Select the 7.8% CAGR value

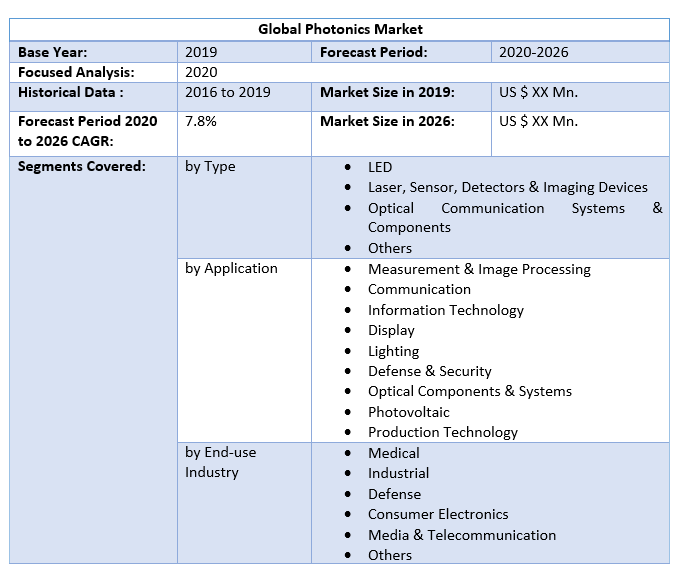203,121
